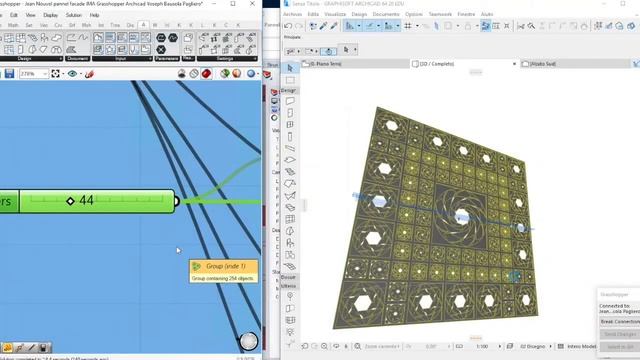Open the Archivio menu in Archicad

click(x=293, y=14)
